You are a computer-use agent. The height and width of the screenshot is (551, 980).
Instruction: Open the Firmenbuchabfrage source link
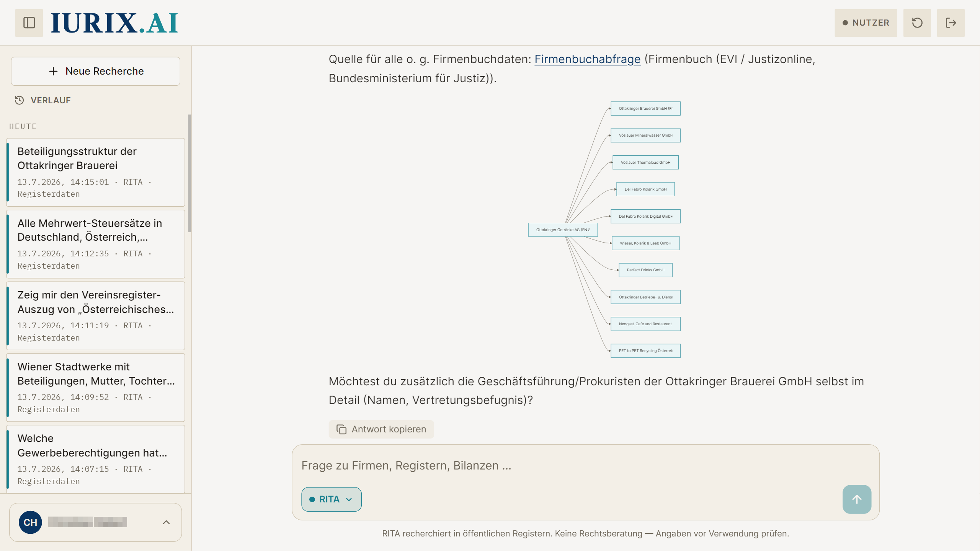[587, 59]
